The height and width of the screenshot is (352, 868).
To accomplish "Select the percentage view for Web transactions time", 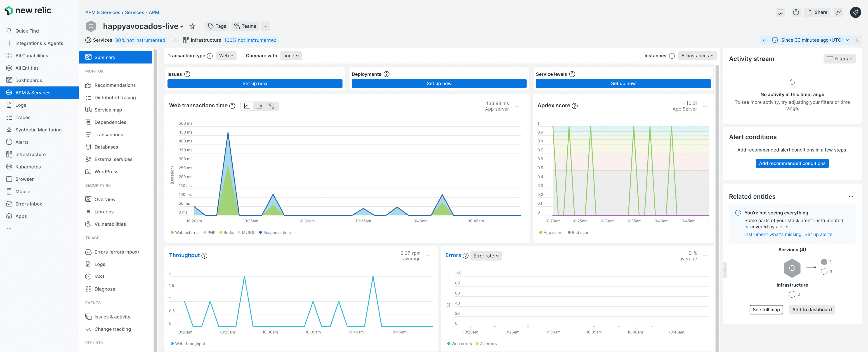I will pyautogui.click(x=271, y=106).
